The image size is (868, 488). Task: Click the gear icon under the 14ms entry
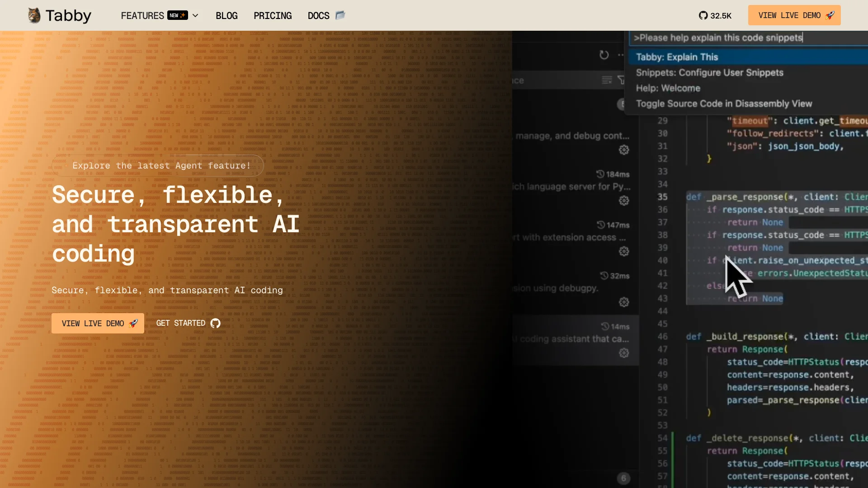pos(624,353)
